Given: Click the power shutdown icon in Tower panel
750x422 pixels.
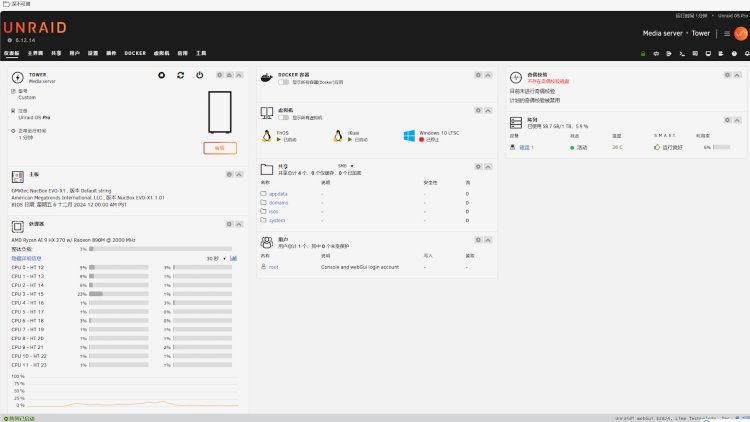Looking at the screenshot, I should [199, 75].
